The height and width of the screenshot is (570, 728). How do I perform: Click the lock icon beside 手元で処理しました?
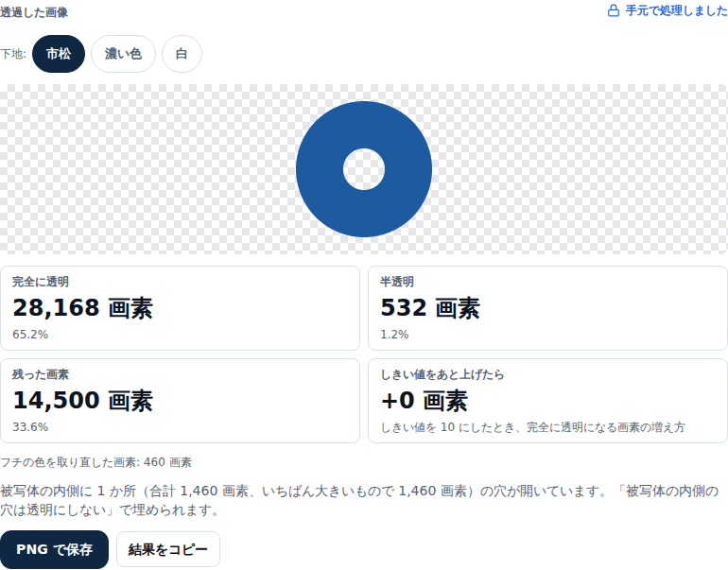tap(614, 10)
